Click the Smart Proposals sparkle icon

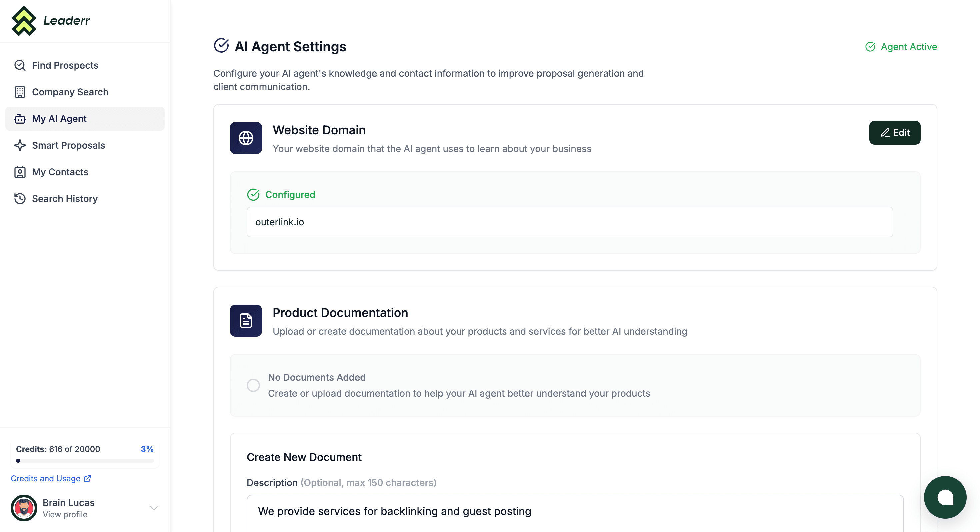[20, 145]
